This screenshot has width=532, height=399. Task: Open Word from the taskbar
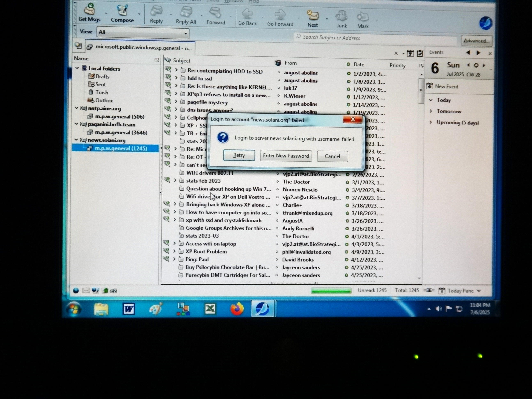(x=129, y=309)
